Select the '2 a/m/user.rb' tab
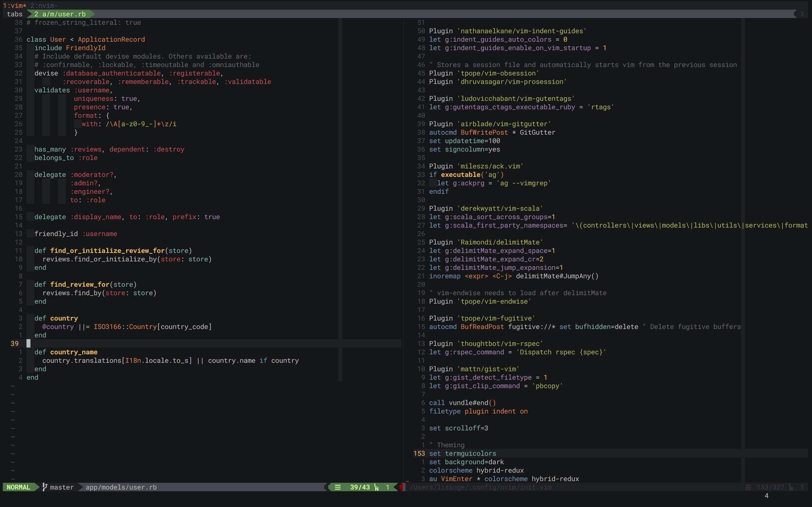 60,14
